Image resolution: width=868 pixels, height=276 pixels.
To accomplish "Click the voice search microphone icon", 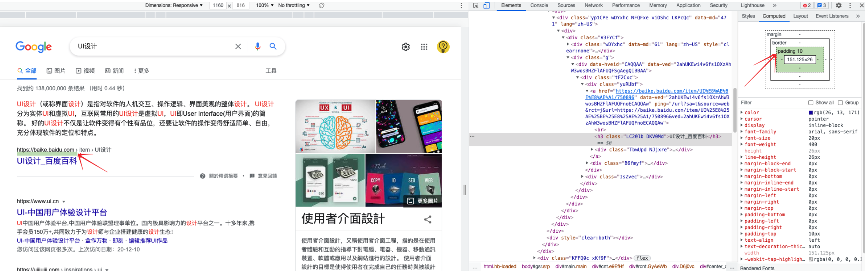I will coord(258,46).
